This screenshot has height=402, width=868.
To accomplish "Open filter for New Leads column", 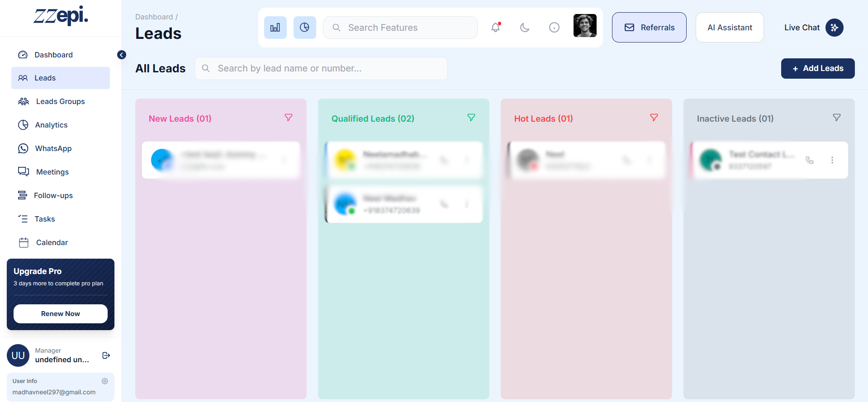I will coord(289,118).
